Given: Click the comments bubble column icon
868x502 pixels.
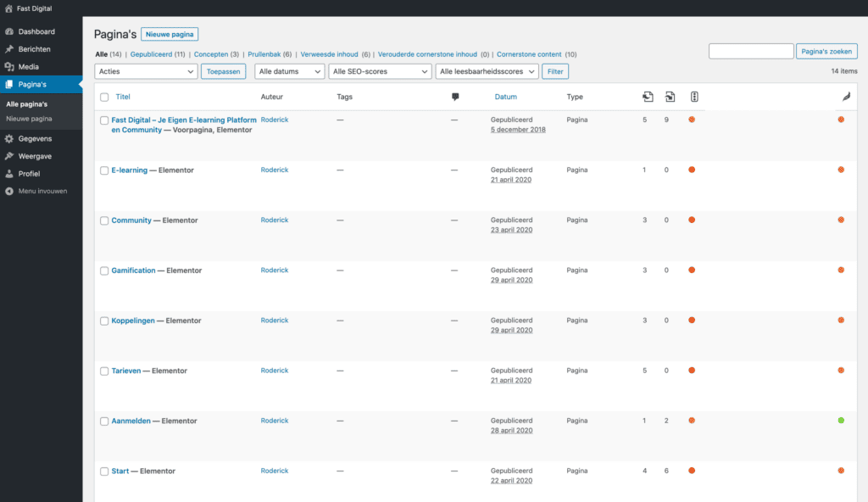Looking at the screenshot, I should tap(455, 98).
